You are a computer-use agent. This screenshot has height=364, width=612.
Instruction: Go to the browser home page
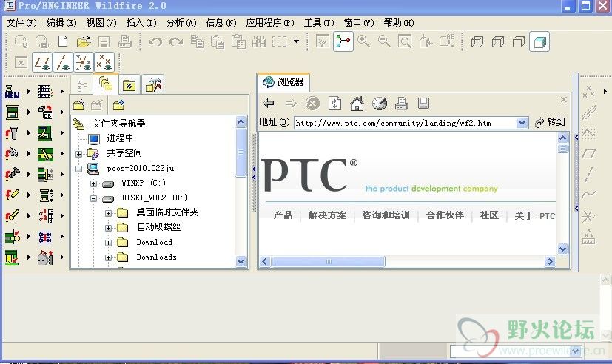coord(357,104)
